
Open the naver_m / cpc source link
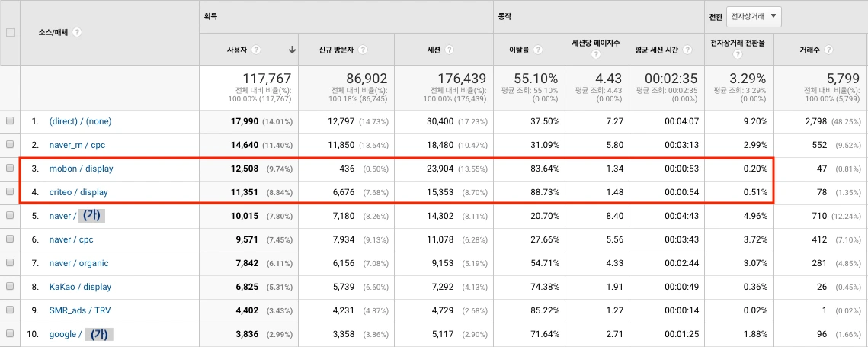(77, 145)
